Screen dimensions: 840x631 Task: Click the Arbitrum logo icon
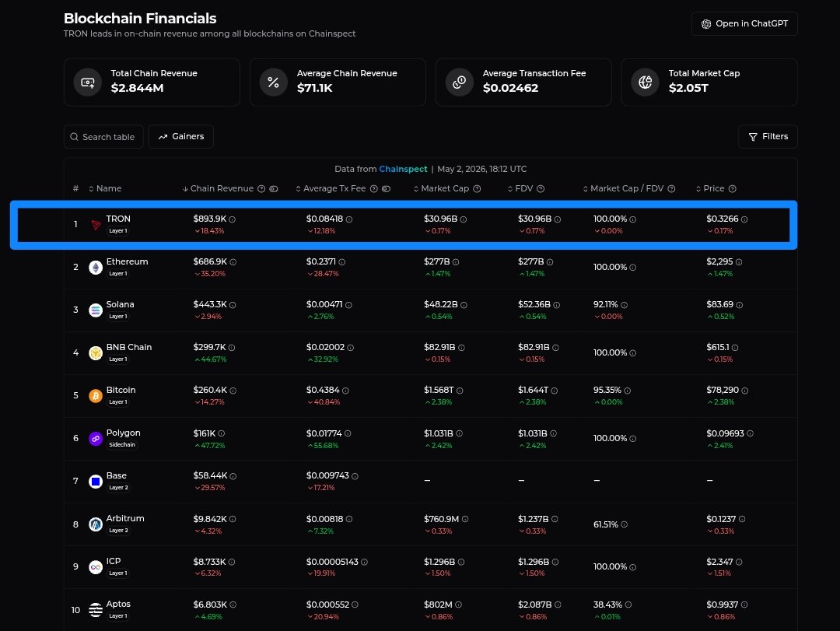pyautogui.click(x=96, y=524)
